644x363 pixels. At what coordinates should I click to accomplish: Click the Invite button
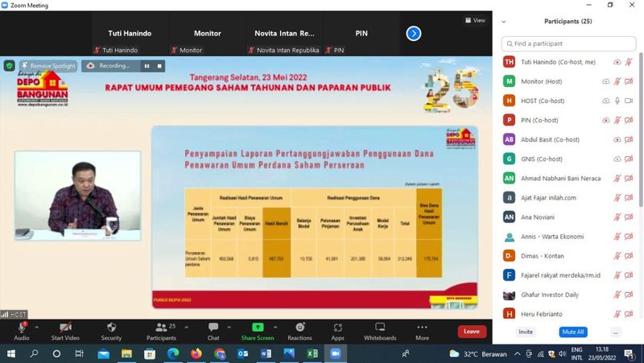pyautogui.click(x=526, y=332)
